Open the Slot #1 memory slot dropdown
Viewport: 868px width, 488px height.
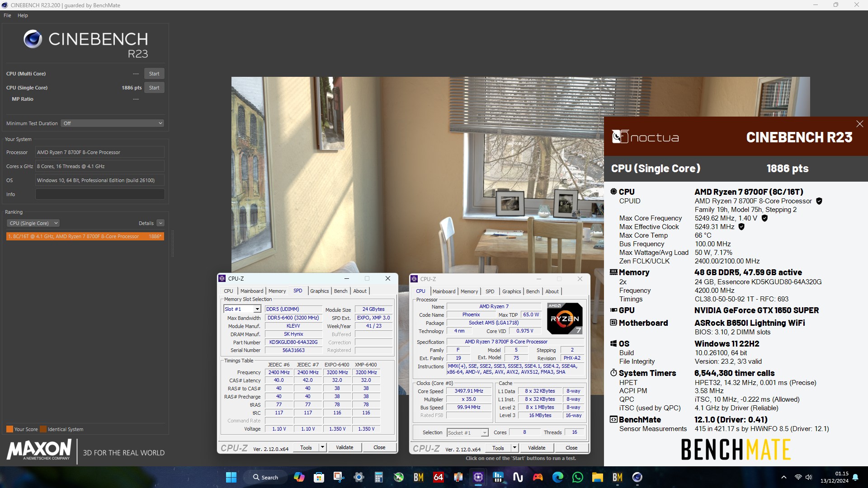coord(242,309)
